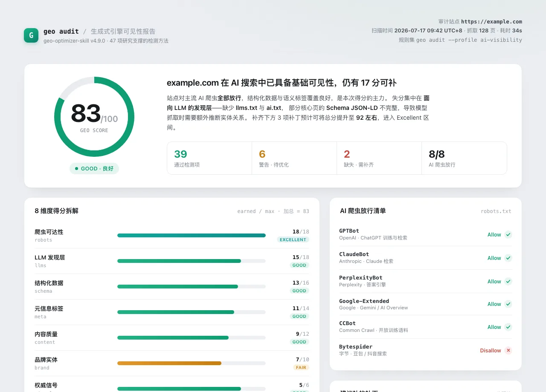
Task: Click the 18/18 score for 爬虫可达性
Action: point(301,232)
